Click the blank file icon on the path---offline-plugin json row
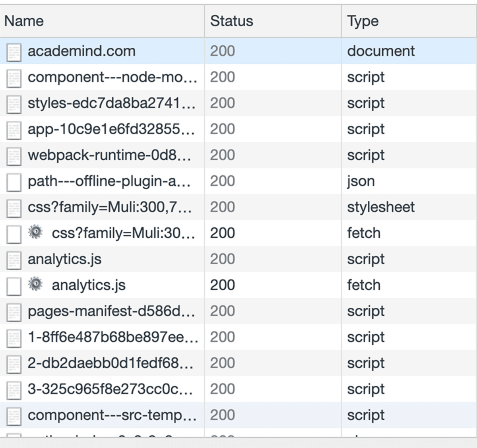The width and height of the screenshot is (477, 448). [x=14, y=181]
